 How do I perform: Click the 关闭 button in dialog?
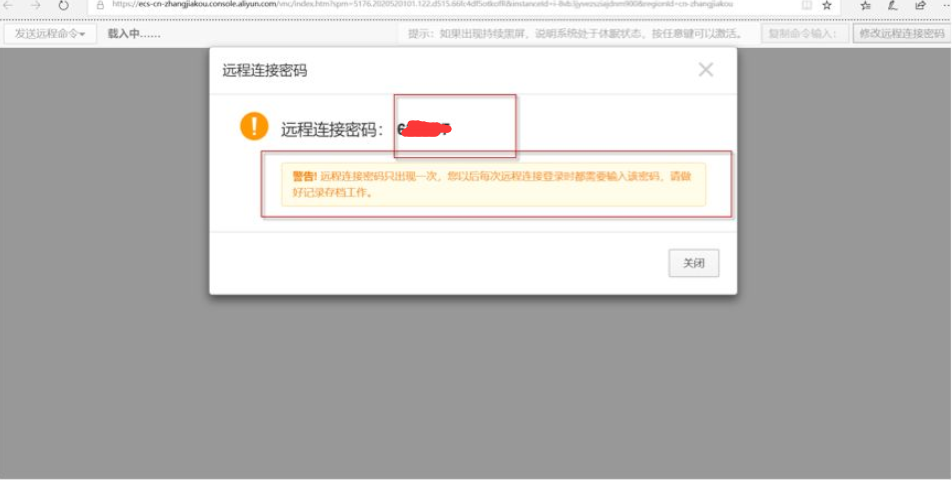[x=694, y=263]
